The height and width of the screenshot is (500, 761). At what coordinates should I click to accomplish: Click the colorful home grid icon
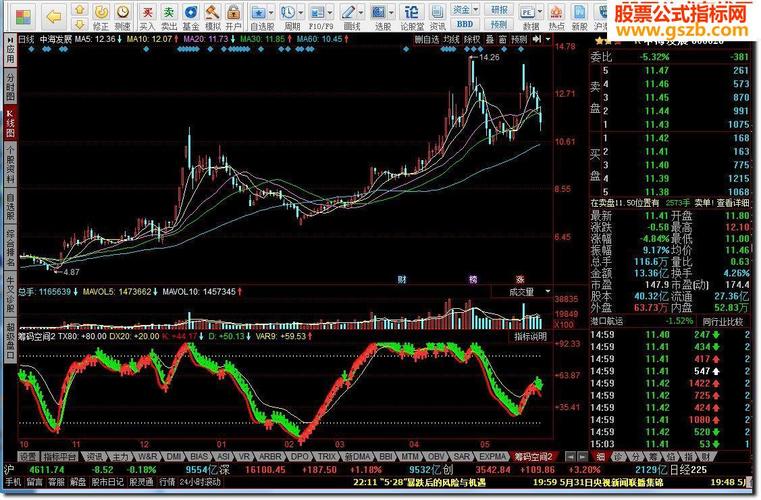pos(23,17)
